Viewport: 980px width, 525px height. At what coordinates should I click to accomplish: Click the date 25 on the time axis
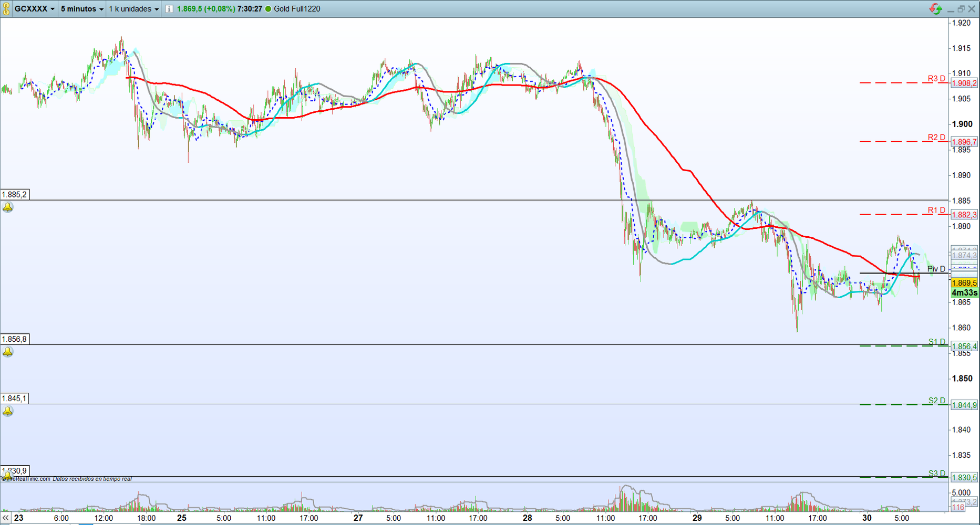click(x=182, y=518)
